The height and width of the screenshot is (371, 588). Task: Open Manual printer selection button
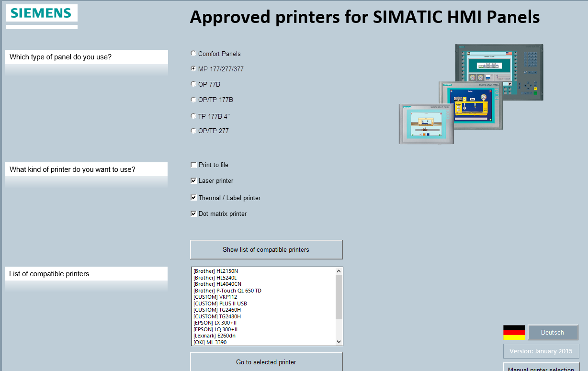pyautogui.click(x=541, y=368)
